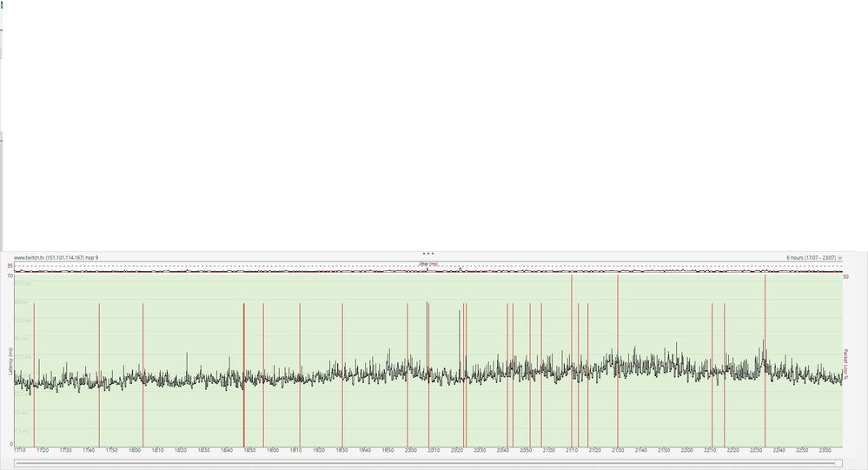Image resolution: width=868 pixels, height=470 pixels.
Task: Select the www.twitch.tv hop 9 graph title
Action: tap(56, 258)
